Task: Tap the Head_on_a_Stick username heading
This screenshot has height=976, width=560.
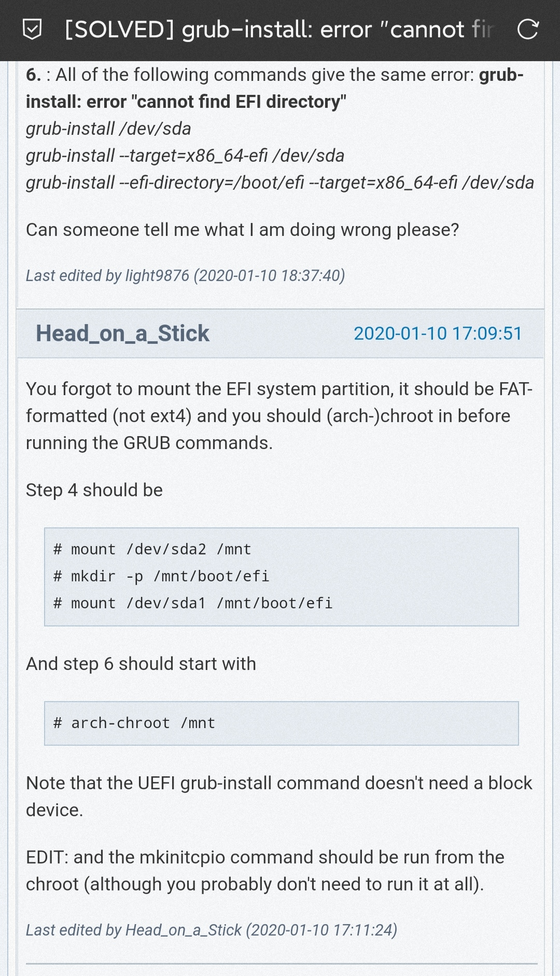Action: point(122,333)
